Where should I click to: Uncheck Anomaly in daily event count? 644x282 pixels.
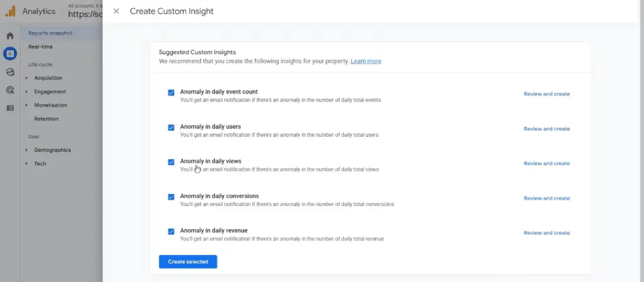tap(171, 92)
